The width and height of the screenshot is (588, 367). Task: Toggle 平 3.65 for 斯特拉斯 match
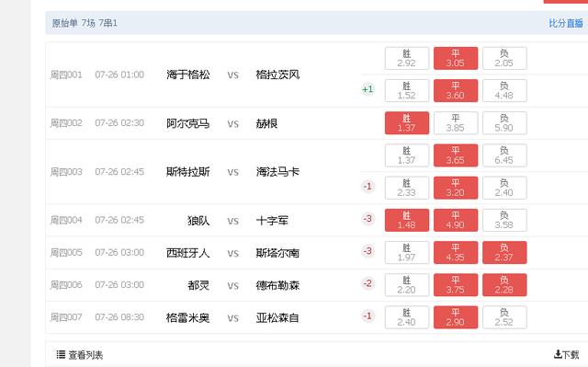click(x=456, y=155)
